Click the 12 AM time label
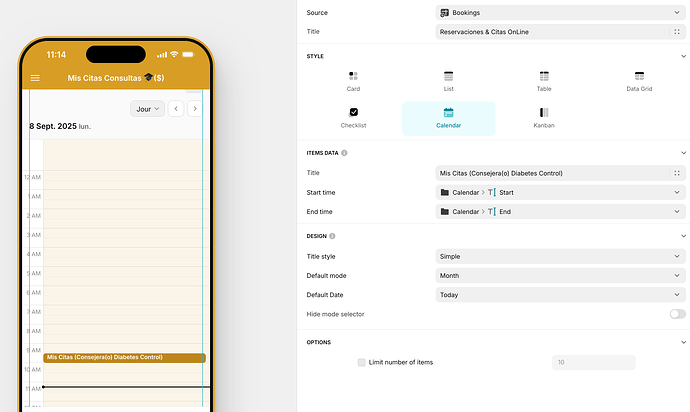This screenshot has height=412, width=690. (33, 177)
